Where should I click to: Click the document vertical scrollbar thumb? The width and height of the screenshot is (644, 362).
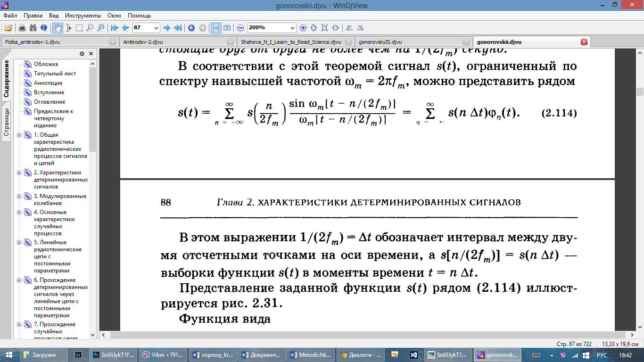(x=640, y=92)
